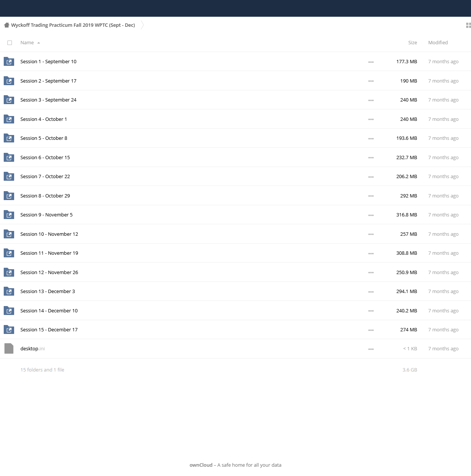Screen dimensions: 471x476
Task: Open the folder named Session 15 - December 17
Action: click(49, 329)
